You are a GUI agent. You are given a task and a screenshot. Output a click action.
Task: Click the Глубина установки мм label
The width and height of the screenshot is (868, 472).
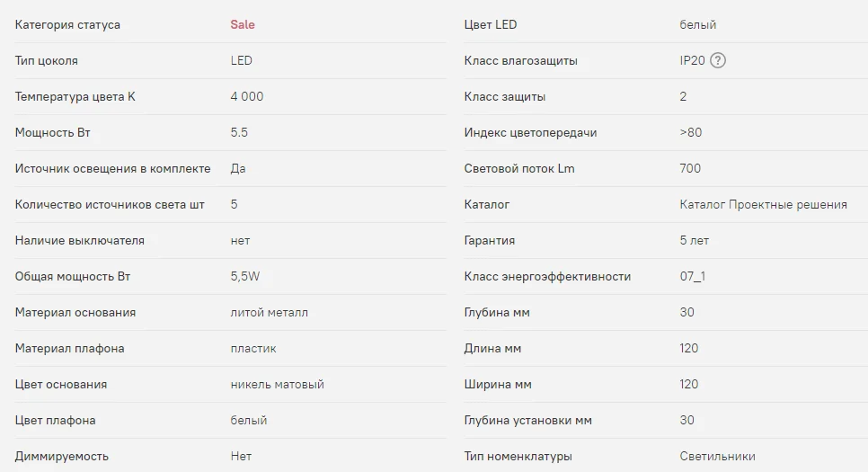(x=527, y=421)
